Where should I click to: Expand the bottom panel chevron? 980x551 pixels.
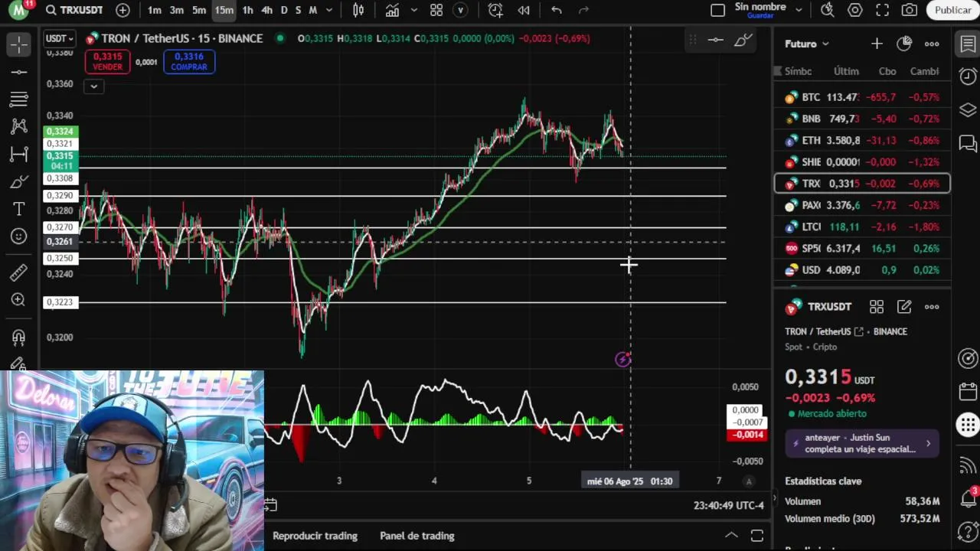click(731, 536)
